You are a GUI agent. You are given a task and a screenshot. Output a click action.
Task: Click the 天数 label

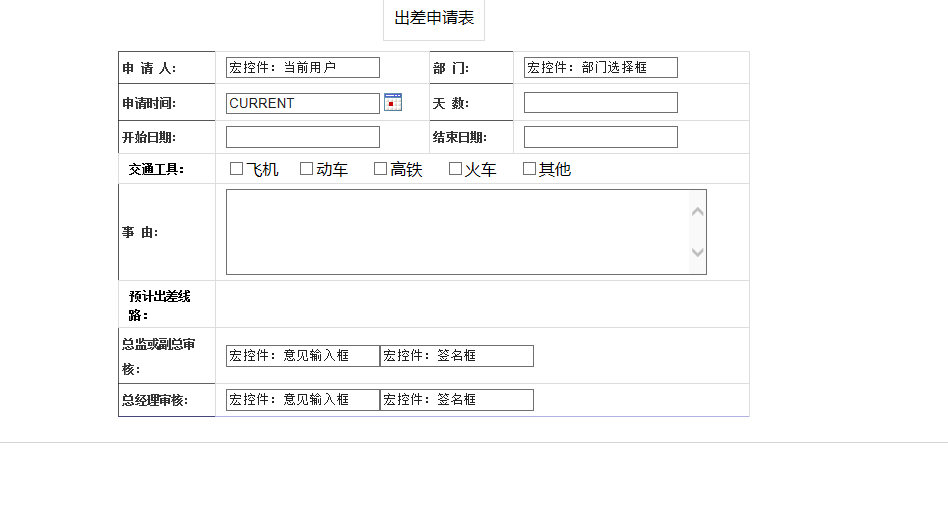coord(451,103)
